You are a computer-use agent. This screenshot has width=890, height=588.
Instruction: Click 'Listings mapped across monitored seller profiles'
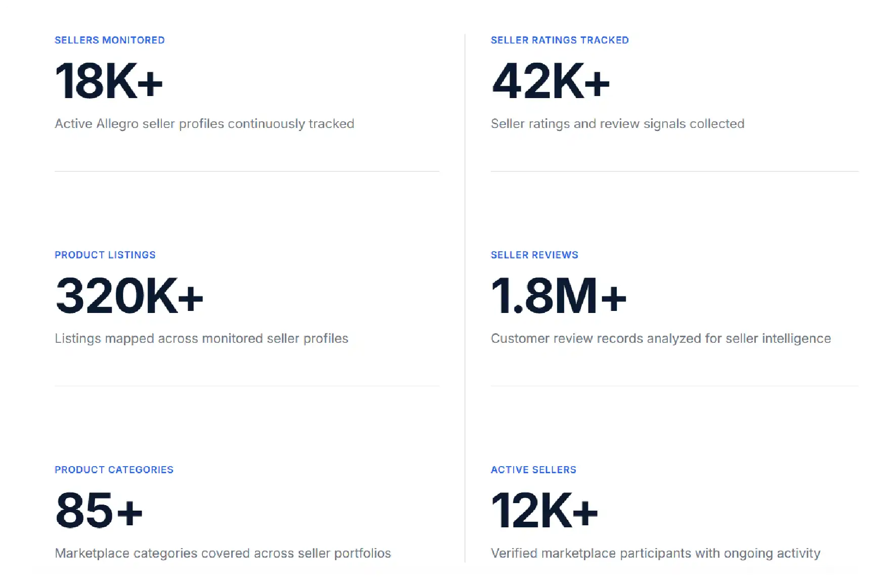pos(201,339)
